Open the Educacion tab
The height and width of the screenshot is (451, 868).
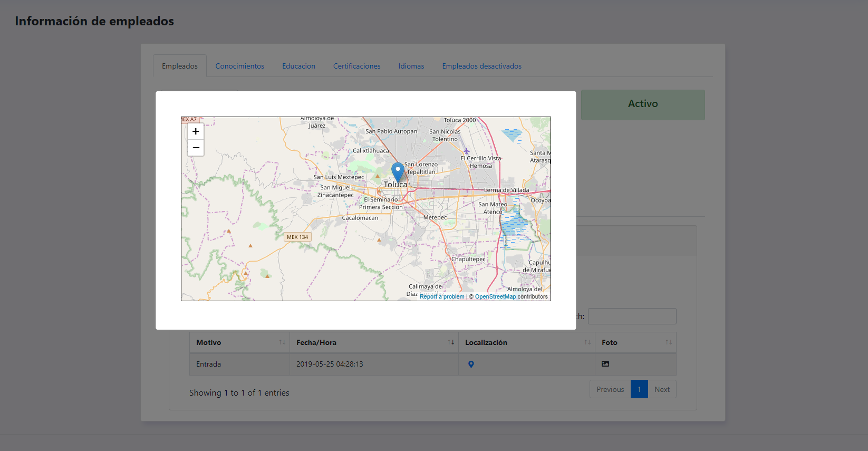pyautogui.click(x=298, y=66)
